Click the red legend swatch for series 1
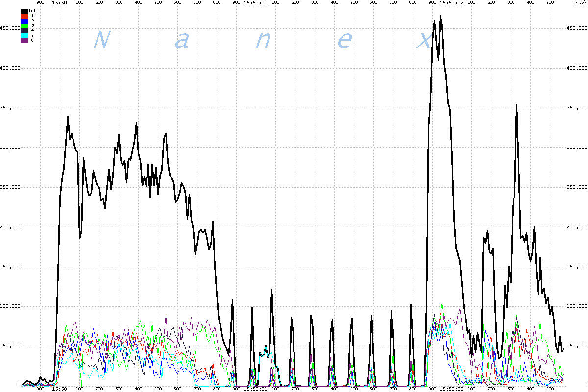The width and height of the screenshot is (588, 392). coord(24,16)
